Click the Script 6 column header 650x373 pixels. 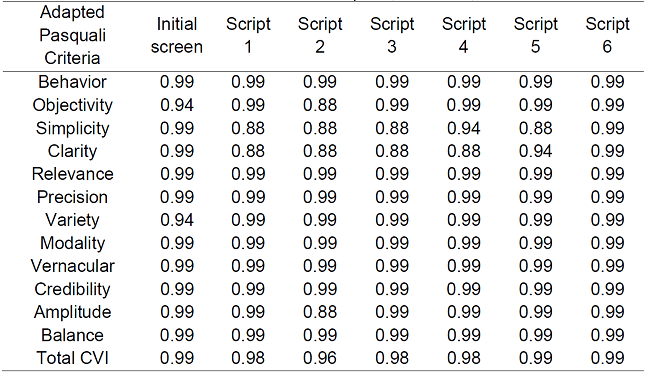607,35
